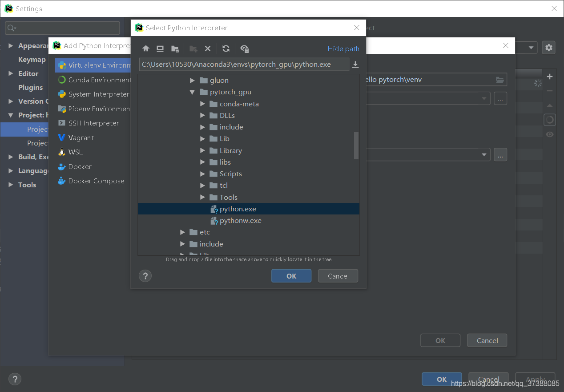Open path history download arrow
This screenshot has height=392, width=564.
355,65
